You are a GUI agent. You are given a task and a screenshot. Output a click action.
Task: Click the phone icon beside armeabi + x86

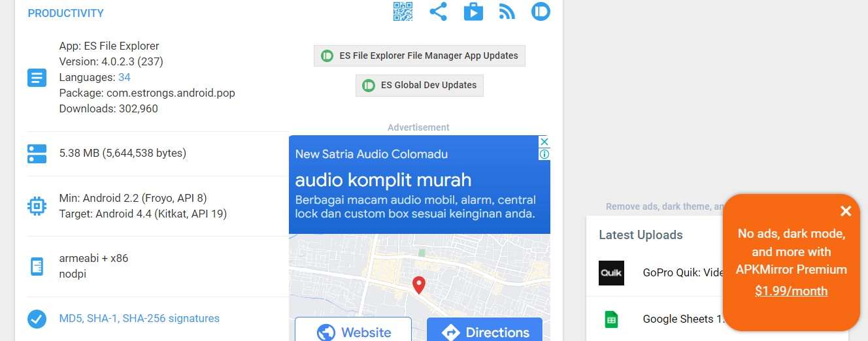(37, 266)
